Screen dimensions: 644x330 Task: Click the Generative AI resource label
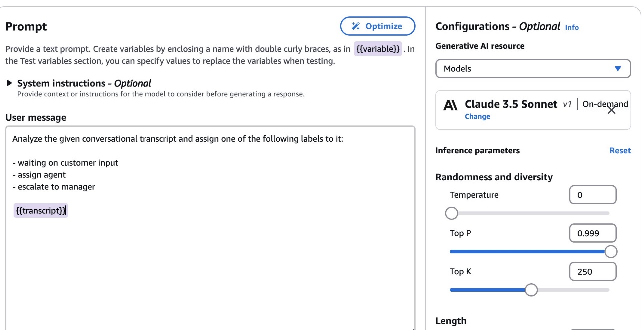pos(480,46)
